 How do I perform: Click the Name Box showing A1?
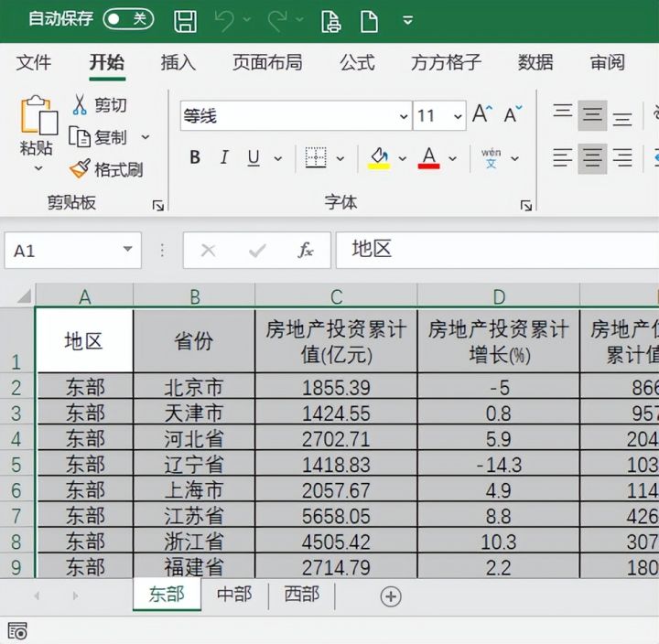72,251
